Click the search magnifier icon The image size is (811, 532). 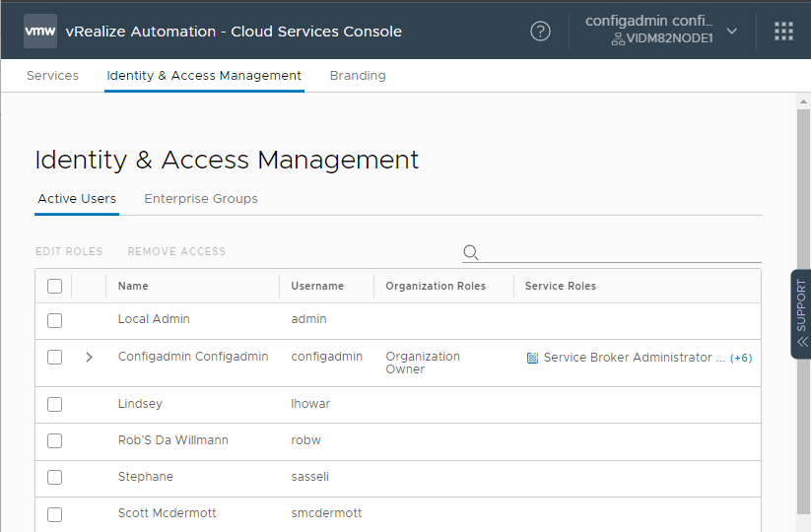[471, 252]
